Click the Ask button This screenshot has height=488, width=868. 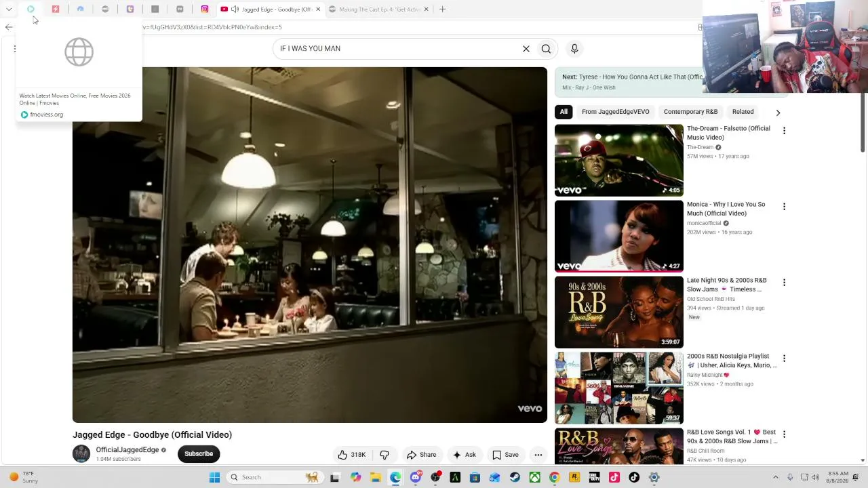click(x=465, y=455)
